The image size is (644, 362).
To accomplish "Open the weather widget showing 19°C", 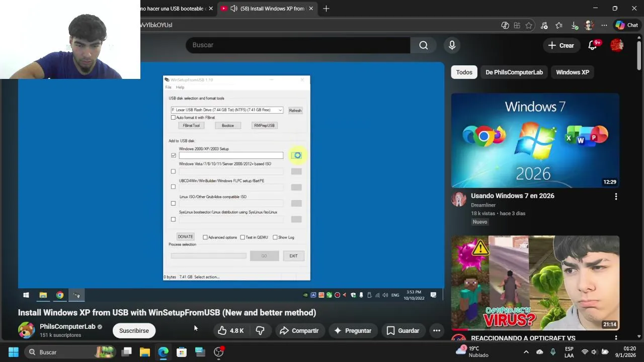I will click(x=472, y=351).
